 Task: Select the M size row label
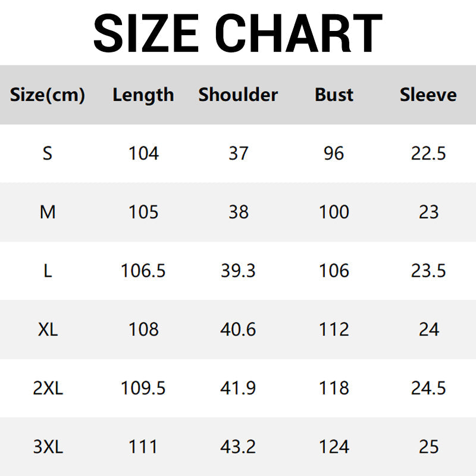coord(48,212)
